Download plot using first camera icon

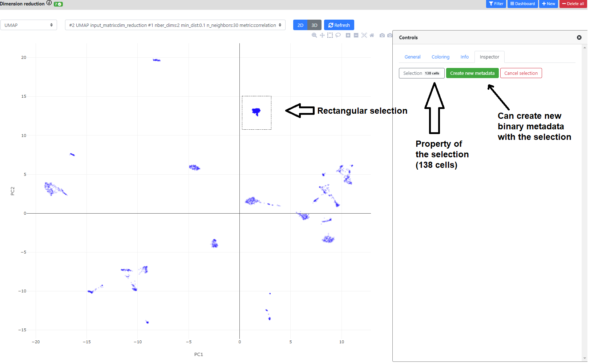[x=382, y=35]
